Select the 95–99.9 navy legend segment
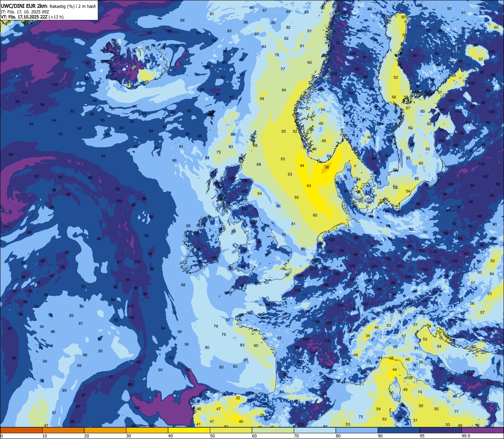 [x=441, y=430]
